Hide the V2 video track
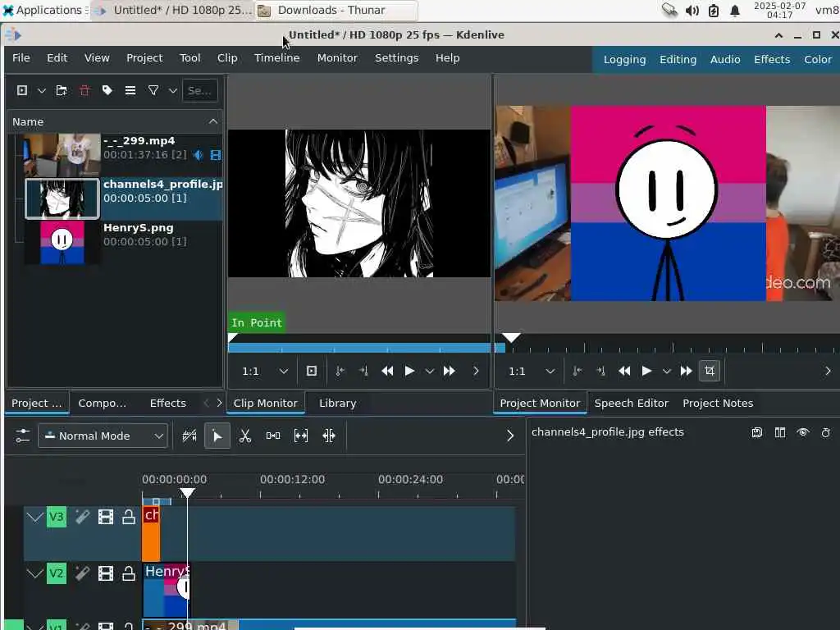Image resolution: width=840 pixels, height=630 pixels. coord(106,573)
